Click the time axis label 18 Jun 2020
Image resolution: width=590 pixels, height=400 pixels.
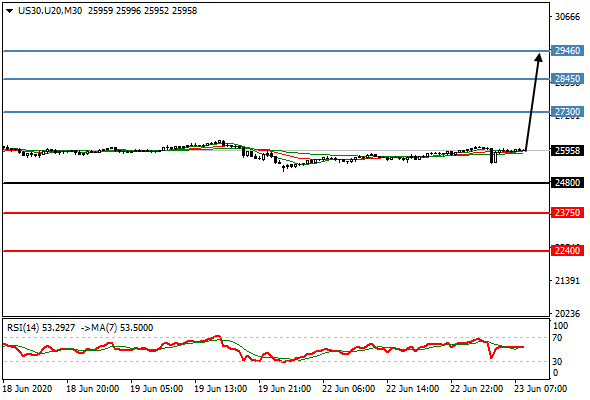27,389
